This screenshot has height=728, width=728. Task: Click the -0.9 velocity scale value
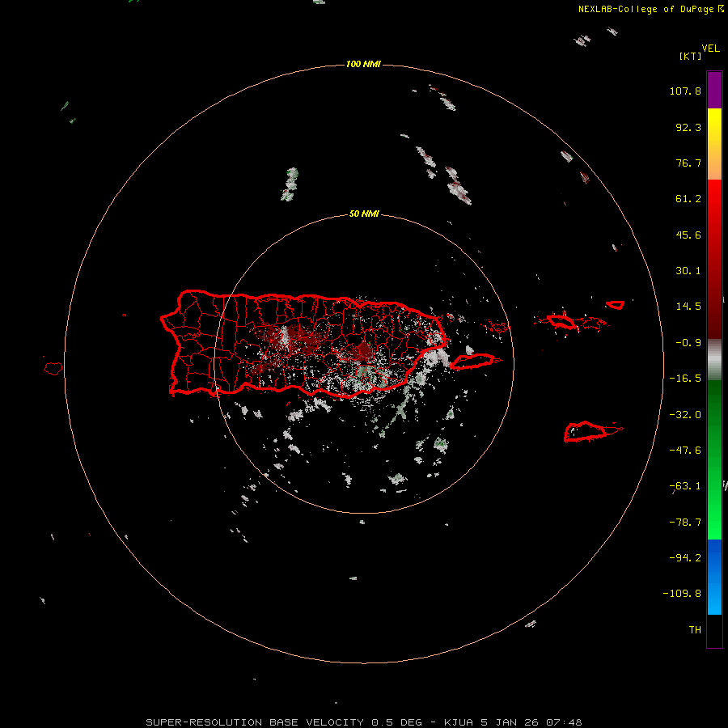click(x=688, y=343)
